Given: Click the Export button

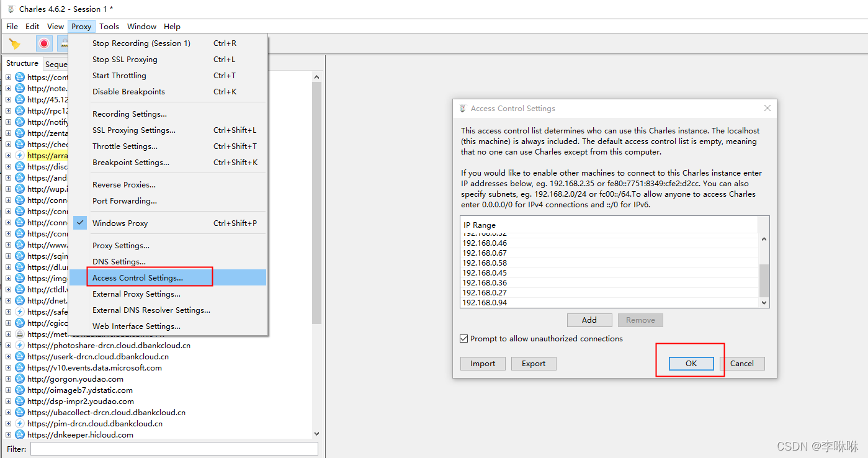Looking at the screenshot, I should coord(534,364).
